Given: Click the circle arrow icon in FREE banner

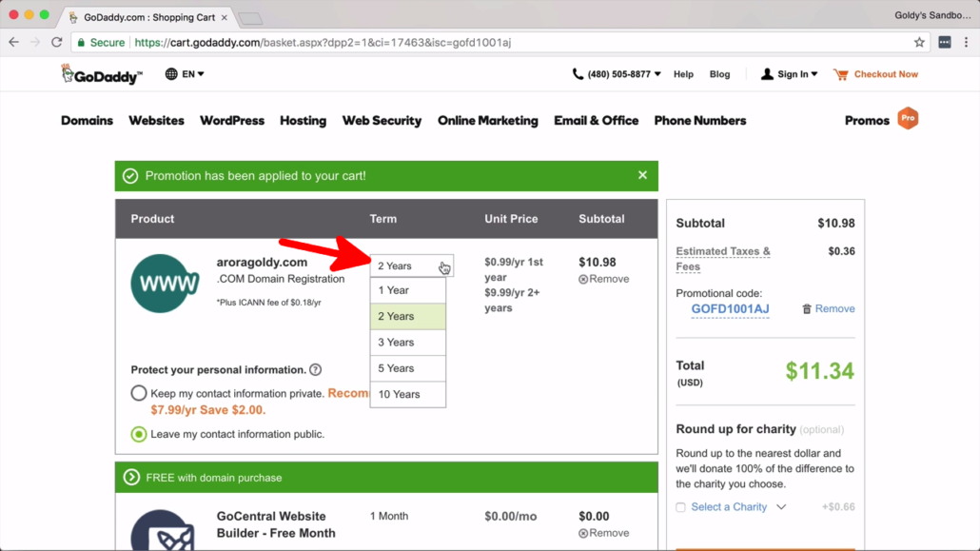Looking at the screenshot, I should tap(131, 477).
